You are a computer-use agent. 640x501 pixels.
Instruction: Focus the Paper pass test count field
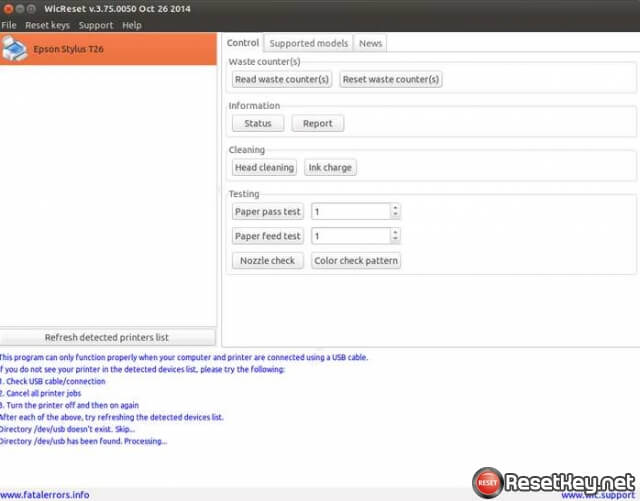click(x=351, y=212)
